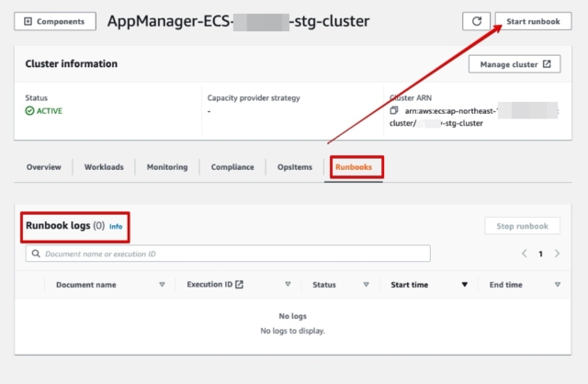Focus the Document name or execution ID search field

coord(228,254)
